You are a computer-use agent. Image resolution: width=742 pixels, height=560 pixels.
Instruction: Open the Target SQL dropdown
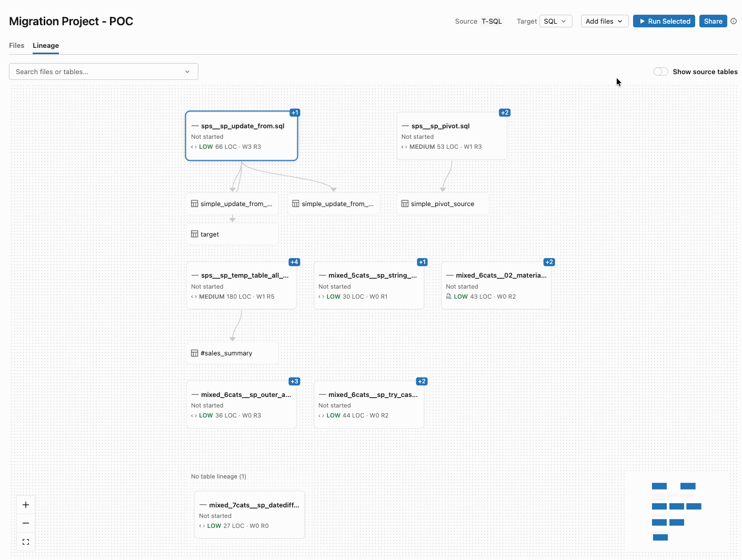click(x=556, y=21)
